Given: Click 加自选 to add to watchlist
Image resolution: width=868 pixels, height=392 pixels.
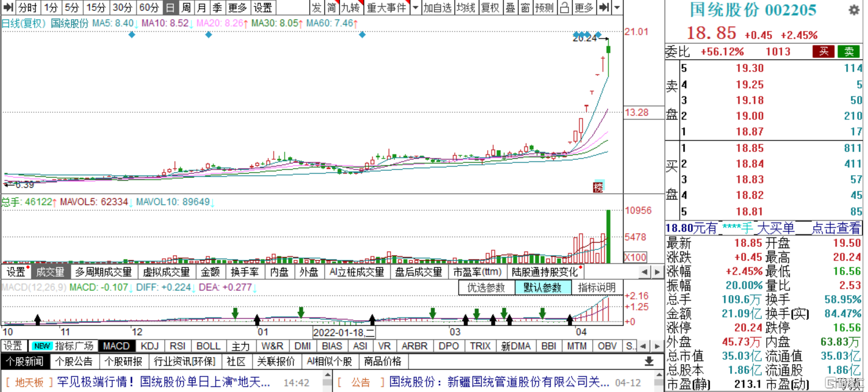Looking at the screenshot, I should [437, 8].
